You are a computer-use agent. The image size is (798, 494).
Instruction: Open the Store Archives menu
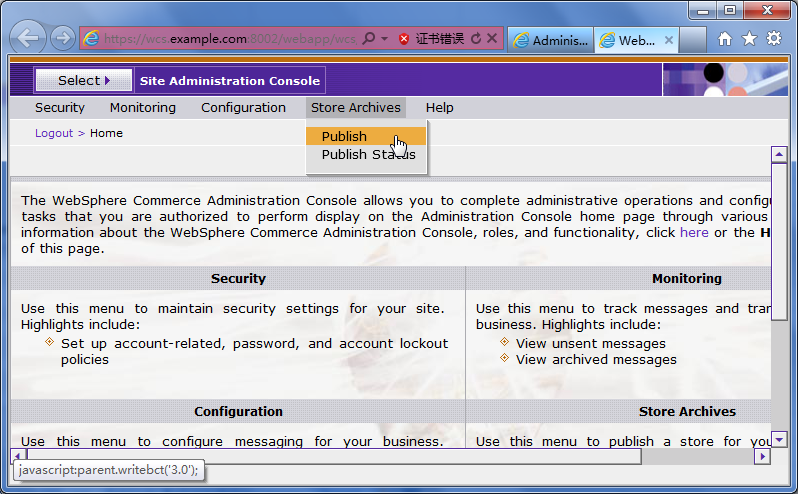click(356, 108)
